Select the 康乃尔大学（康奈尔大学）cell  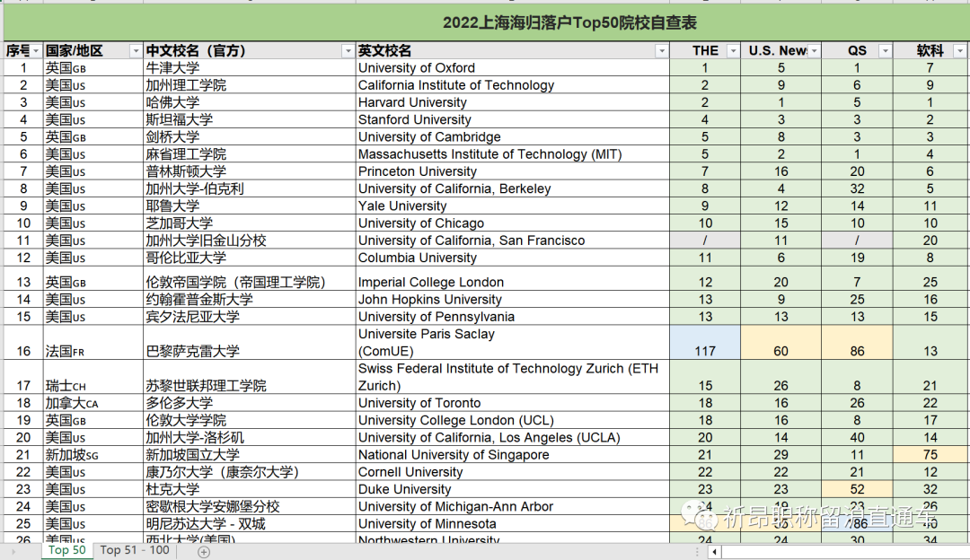tap(250, 473)
